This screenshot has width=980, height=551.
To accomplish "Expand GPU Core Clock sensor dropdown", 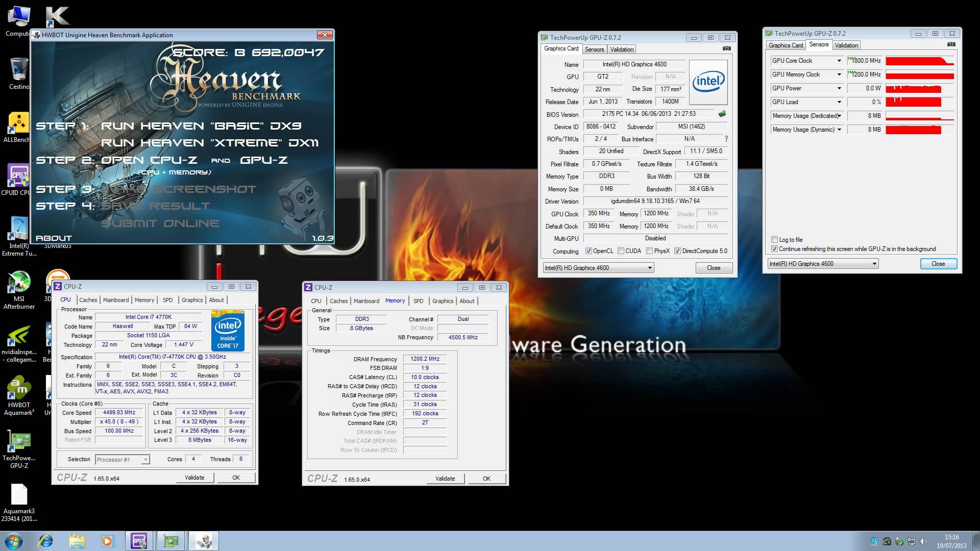I will pyautogui.click(x=839, y=61).
